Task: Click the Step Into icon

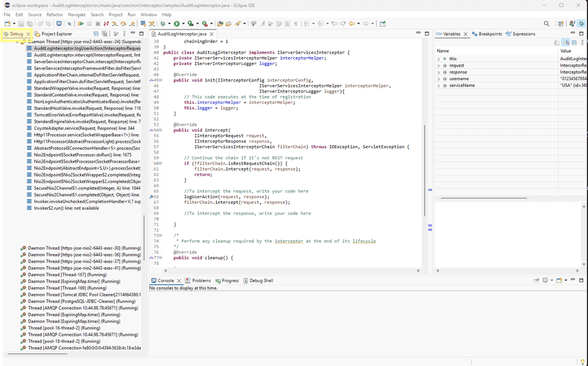Action: point(114,24)
